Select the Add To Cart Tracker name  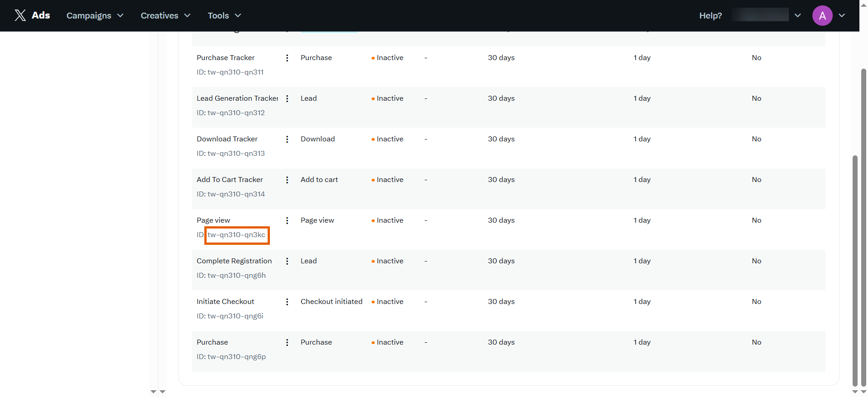230,180
